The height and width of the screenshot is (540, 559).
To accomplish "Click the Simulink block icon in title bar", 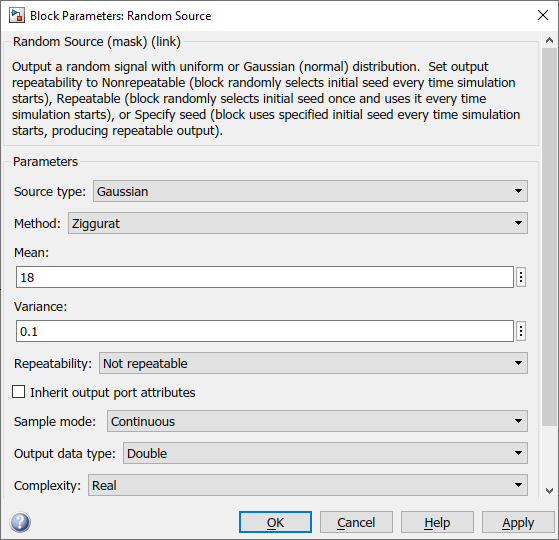I will (17, 16).
